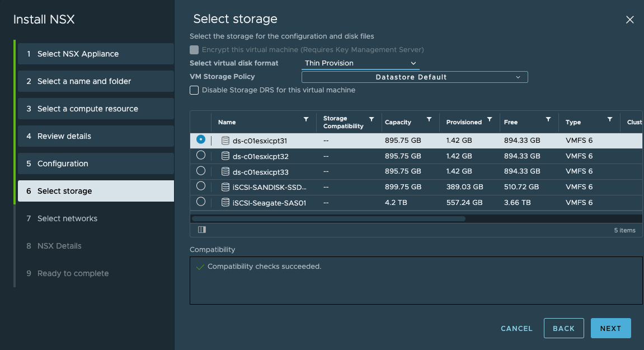Click datastore icon for iSCSI-Seagate-SAS01
644x350 pixels.
(225, 202)
